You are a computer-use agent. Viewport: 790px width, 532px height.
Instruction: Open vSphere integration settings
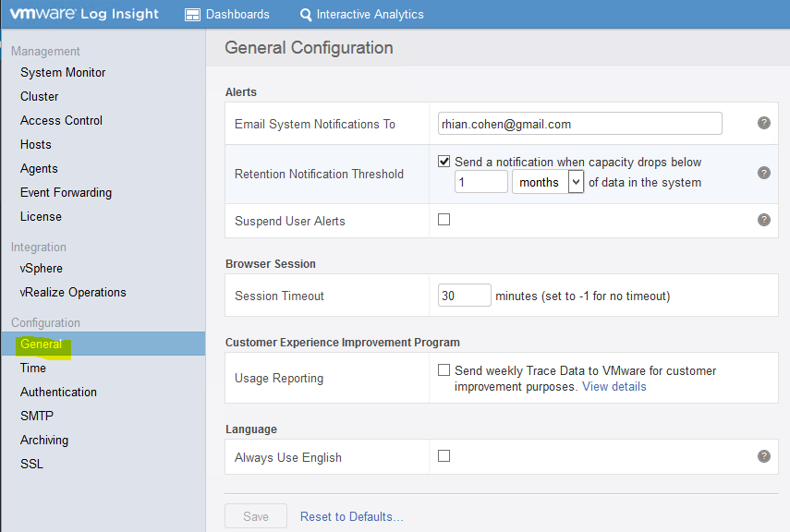[x=42, y=269]
